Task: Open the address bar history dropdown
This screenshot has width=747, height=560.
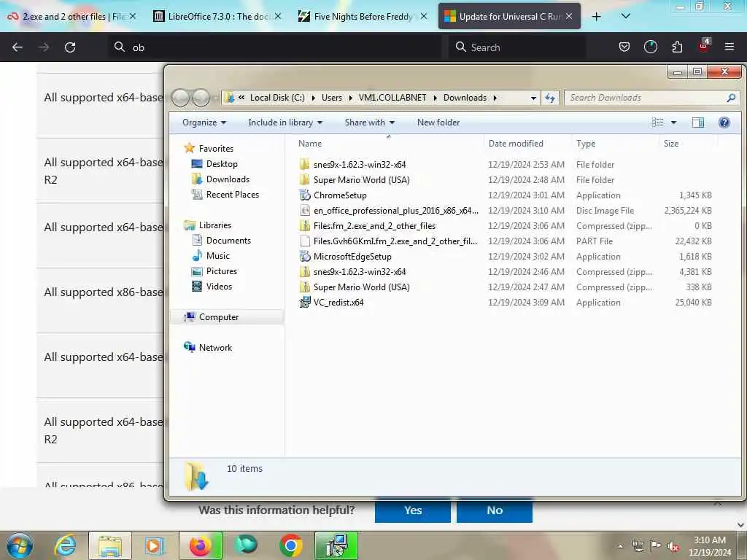Action: pos(533,98)
